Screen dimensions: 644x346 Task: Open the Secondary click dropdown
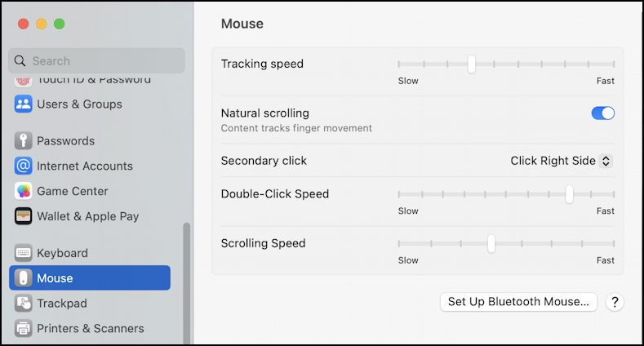tap(562, 161)
